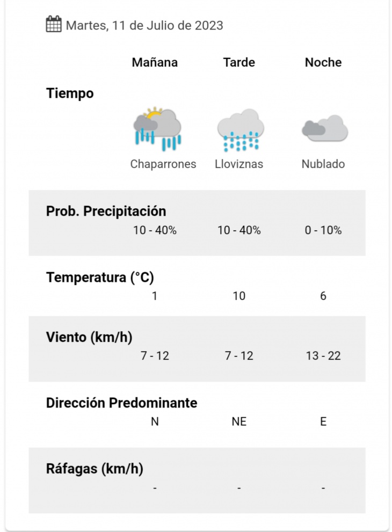
Task: Select the Noche column header
Action: (x=323, y=62)
